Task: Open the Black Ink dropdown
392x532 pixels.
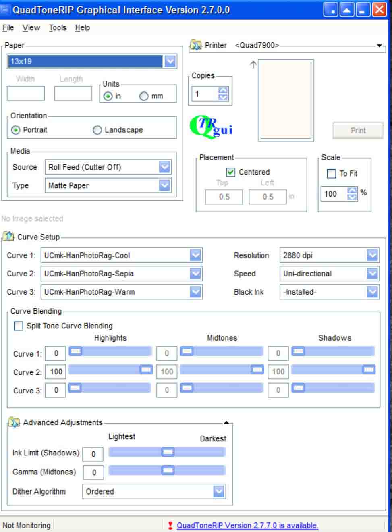Action: tap(373, 291)
